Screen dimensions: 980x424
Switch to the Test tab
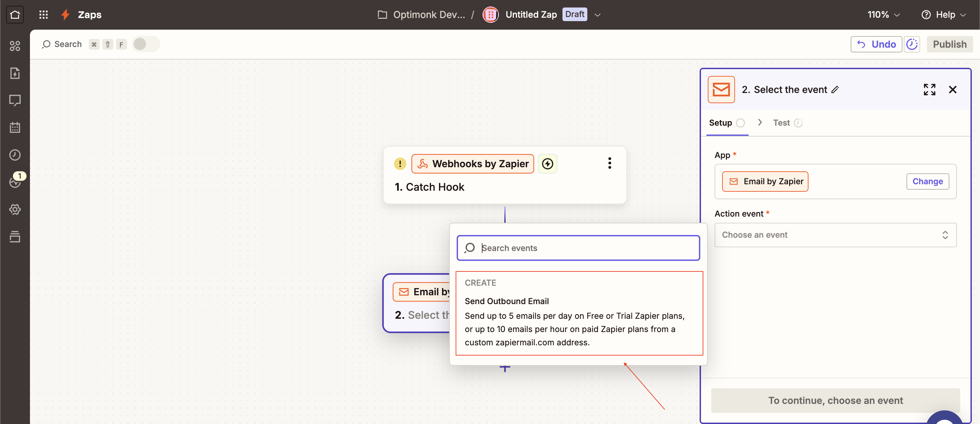click(x=787, y=123)
